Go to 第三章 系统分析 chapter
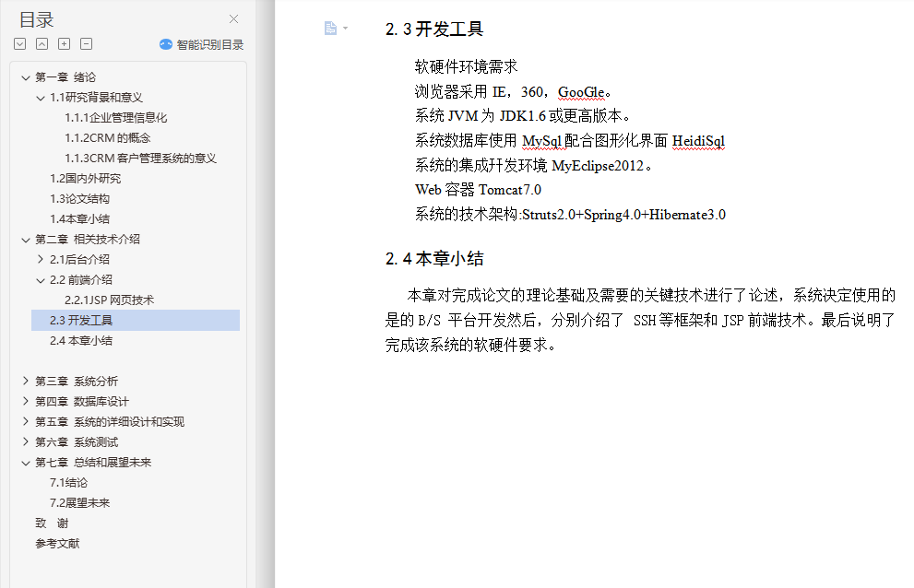The width and height of the screenshot is (914, 588). coord(77,382)
